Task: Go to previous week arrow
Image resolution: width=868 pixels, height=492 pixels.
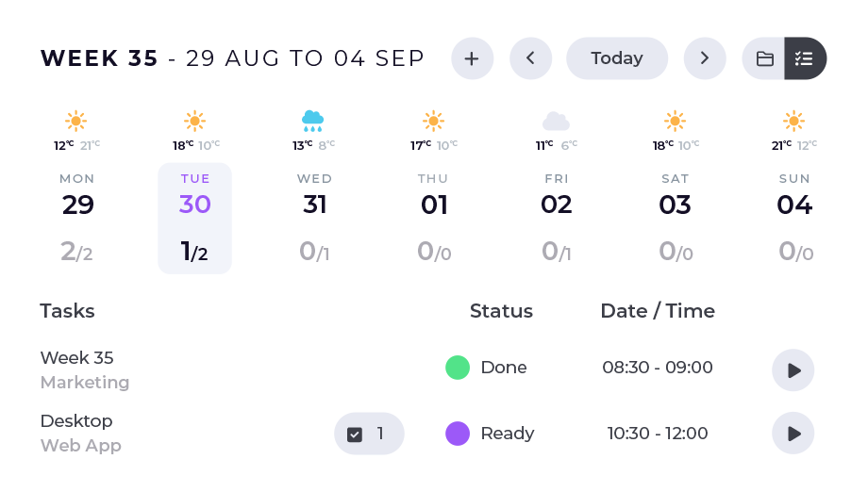Action: pyautogui.click(x=531, y=58)
